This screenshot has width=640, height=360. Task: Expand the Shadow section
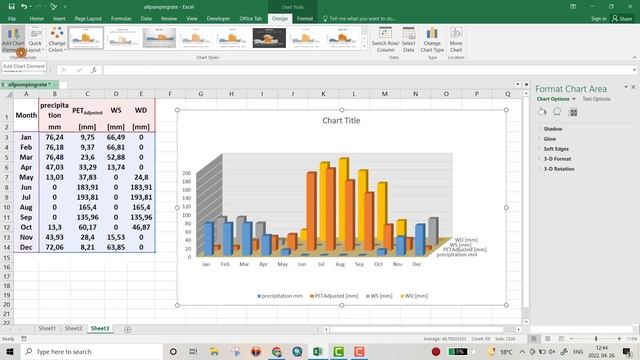(x=553, y=129)
